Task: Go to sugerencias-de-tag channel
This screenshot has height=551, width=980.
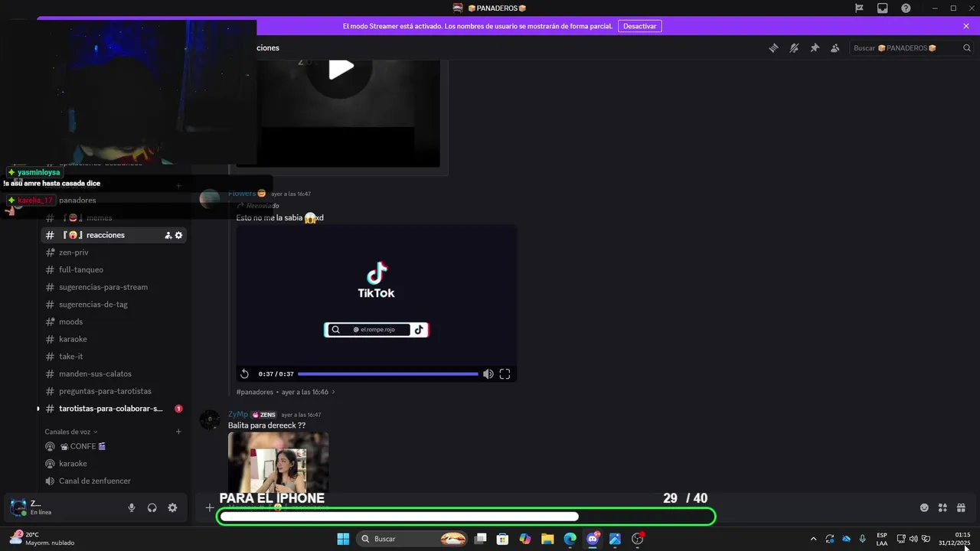Action: [113, 305]
